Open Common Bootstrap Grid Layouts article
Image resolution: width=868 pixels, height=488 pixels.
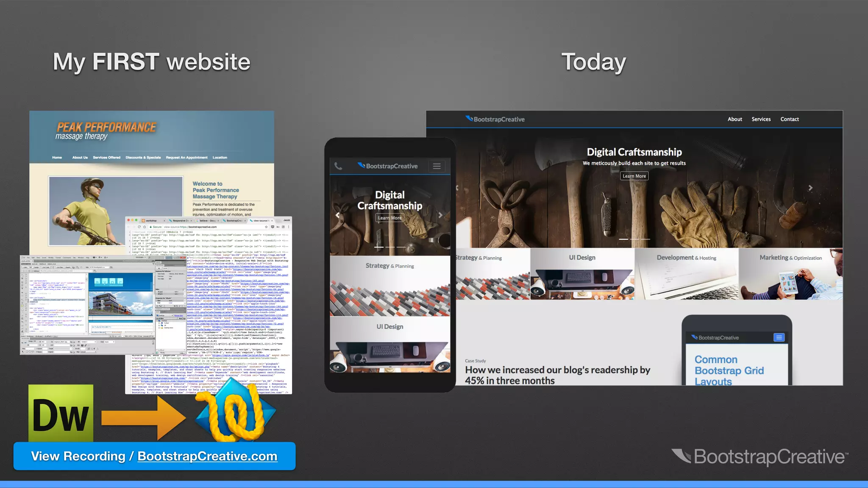(x=729, y=370)
